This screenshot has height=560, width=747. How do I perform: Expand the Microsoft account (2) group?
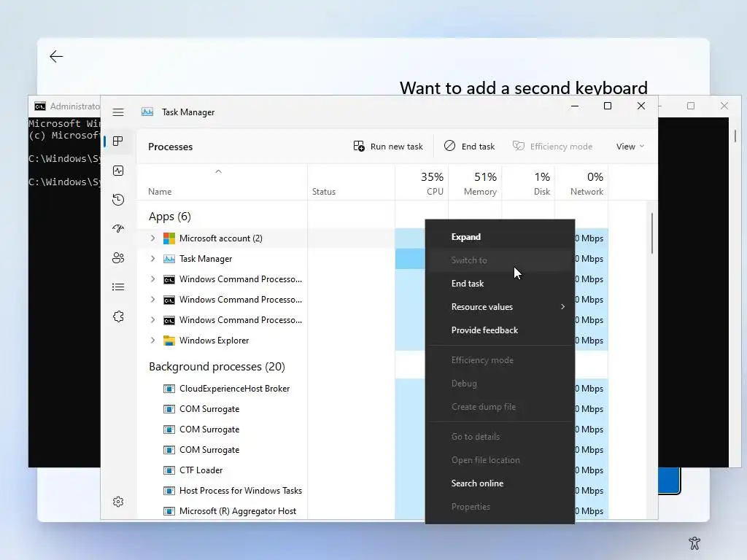[x=152, y=238]
